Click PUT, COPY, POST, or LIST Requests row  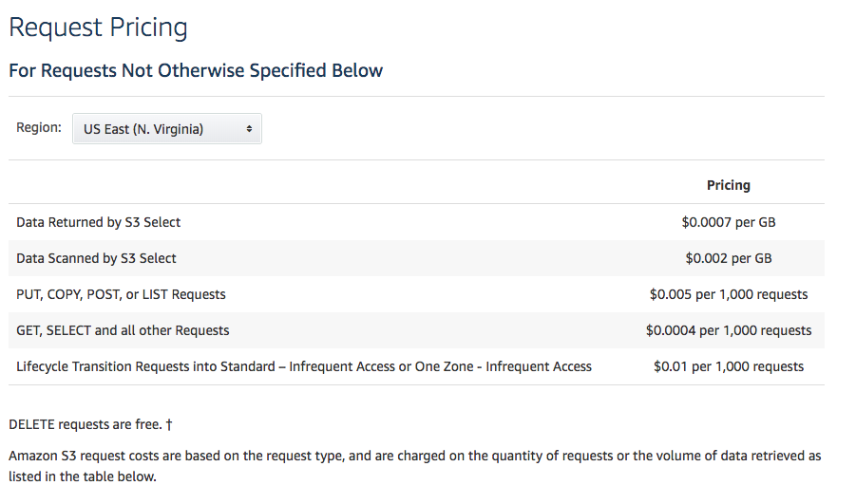click(121, 294)
